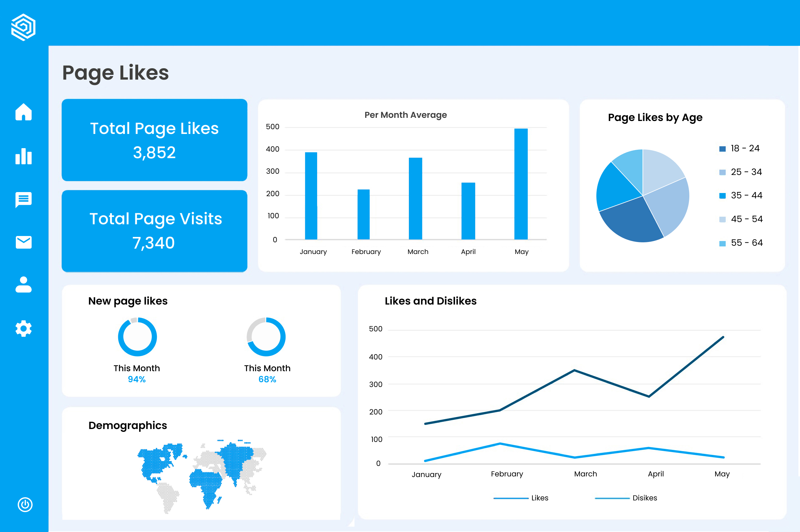Open the mail envelope sidebar icon
Screen dimensions: 800x532
[x=23, y=242]
